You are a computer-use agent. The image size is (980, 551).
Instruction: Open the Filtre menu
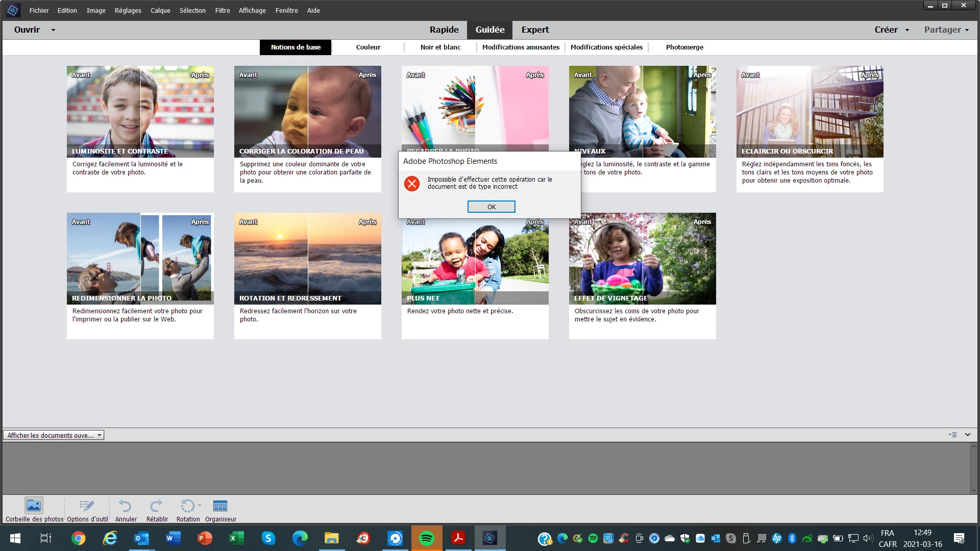coord(222,10)
